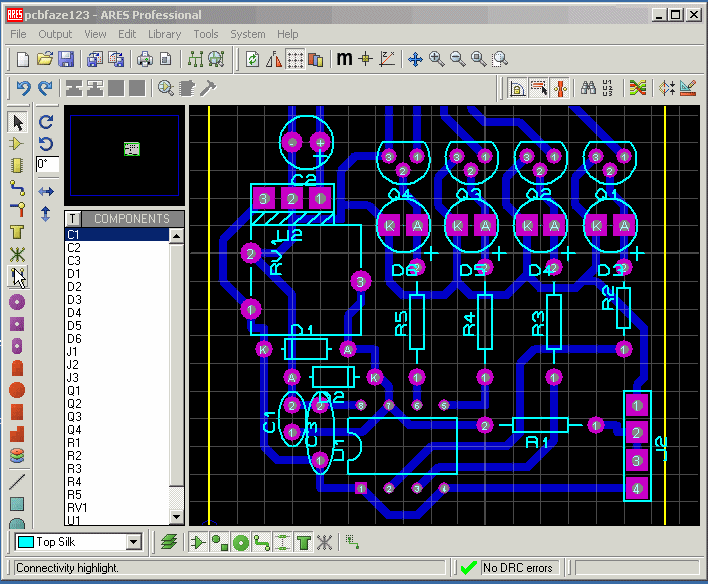Image resolution: width=708 pixels, height=584 pixels.
Task: Click the Zoom In magnifier icon
Action: (x=436, y=59)
